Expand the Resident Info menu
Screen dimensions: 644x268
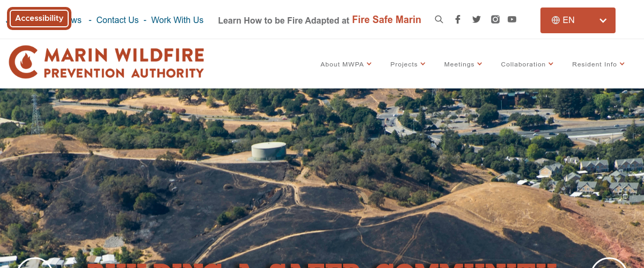tap(598, 64)
